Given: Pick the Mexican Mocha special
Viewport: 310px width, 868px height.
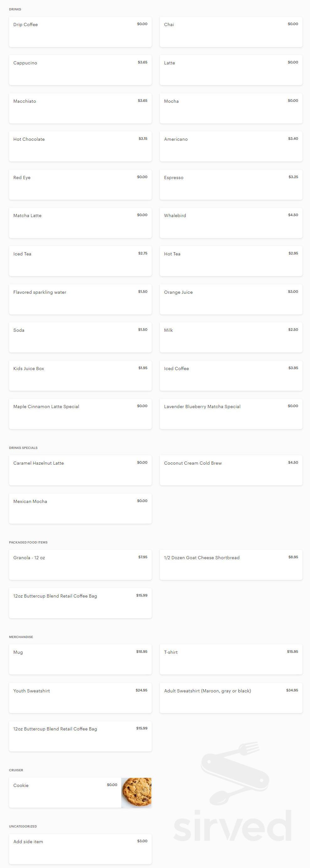Looking at the screenshot, I should pyautogui.click(x=80, y=509).
